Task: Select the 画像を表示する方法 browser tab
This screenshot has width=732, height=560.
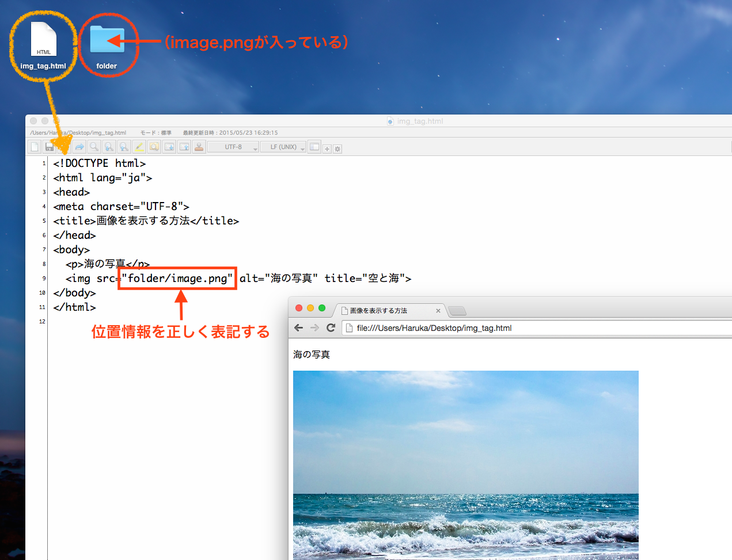Action: tap(377, 310)
